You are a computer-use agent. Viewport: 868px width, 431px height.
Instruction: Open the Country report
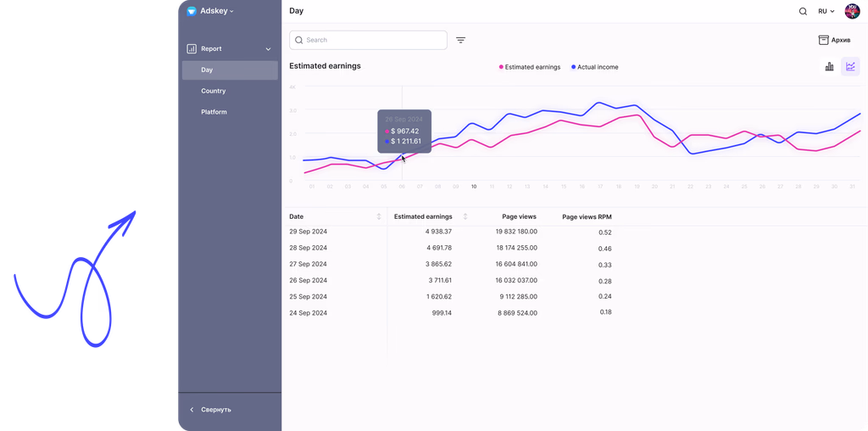pyautogui.click(x=213, y=91)
